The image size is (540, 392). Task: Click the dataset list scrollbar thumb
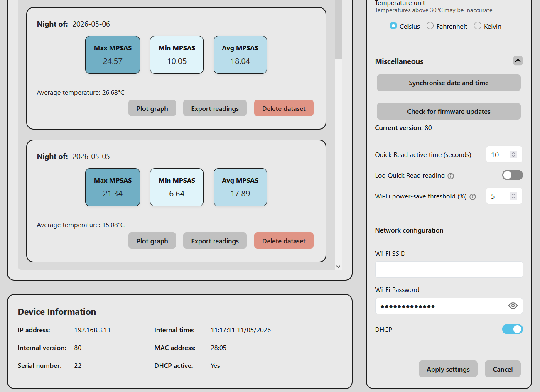[338, 29]
